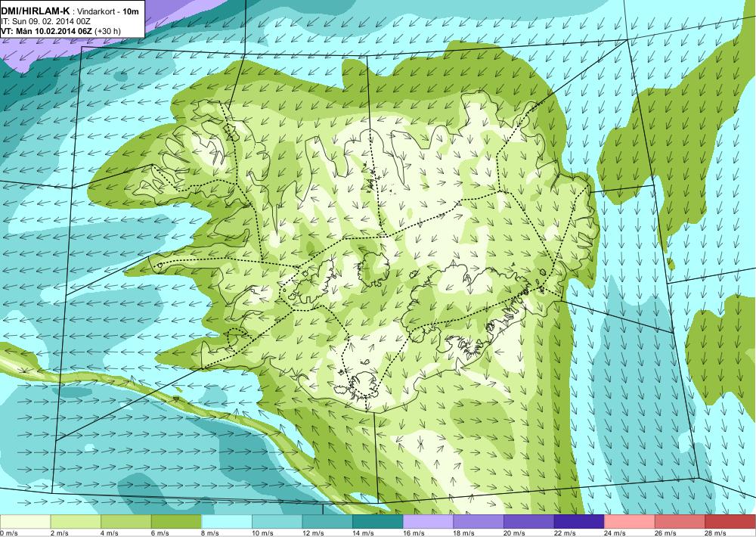Screen dimensions: 756x537
Task: Click the lavender swatch between 16 and 18 m/s
Action: point(428,522)
